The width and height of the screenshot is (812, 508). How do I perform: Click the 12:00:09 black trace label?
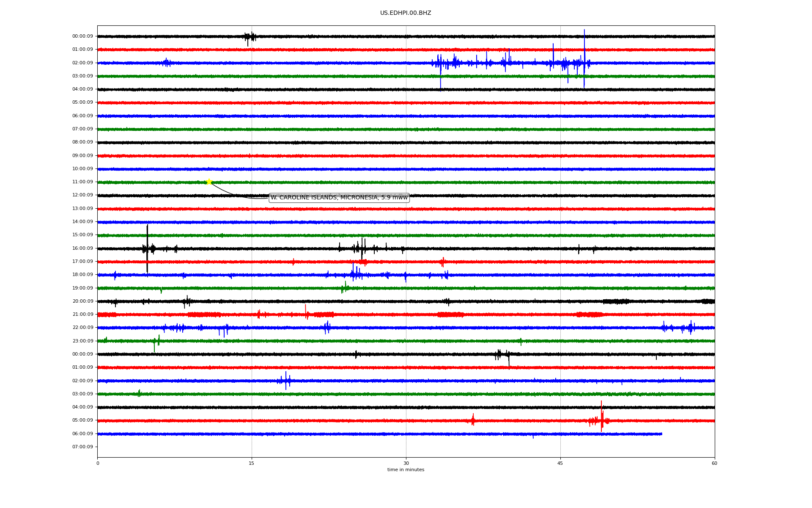click(82, 195)
